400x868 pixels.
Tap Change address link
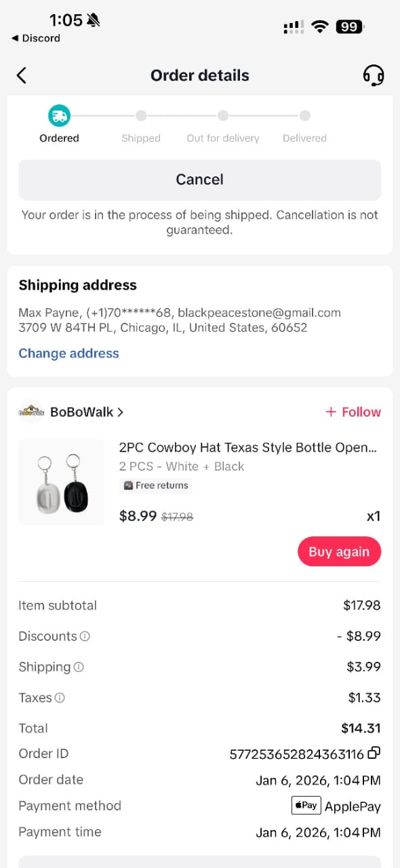(x=68, y=353)
